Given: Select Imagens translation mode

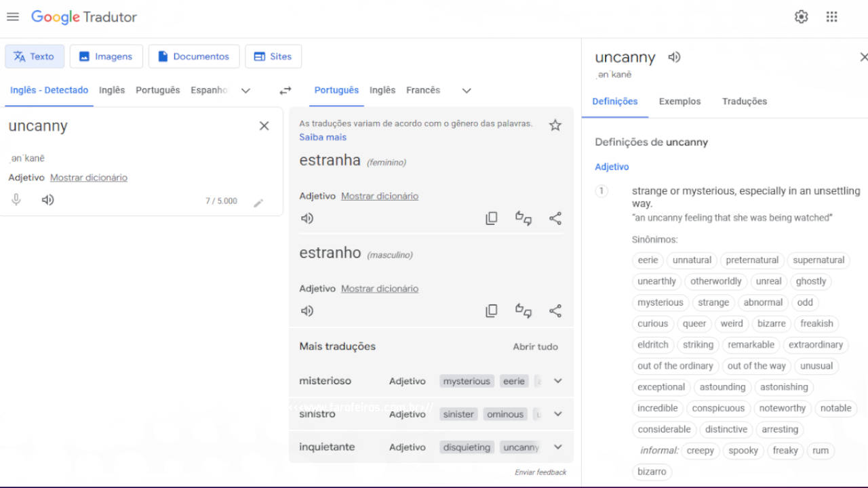Looking at the screenshot, I should coord(106,56).
